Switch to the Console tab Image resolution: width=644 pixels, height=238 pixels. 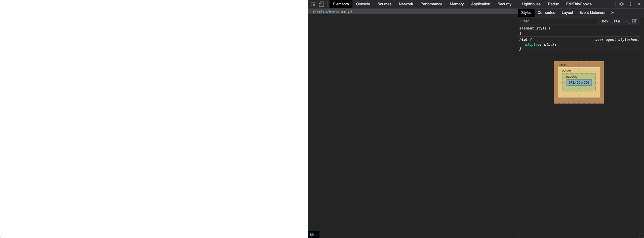tap(363, 4)
